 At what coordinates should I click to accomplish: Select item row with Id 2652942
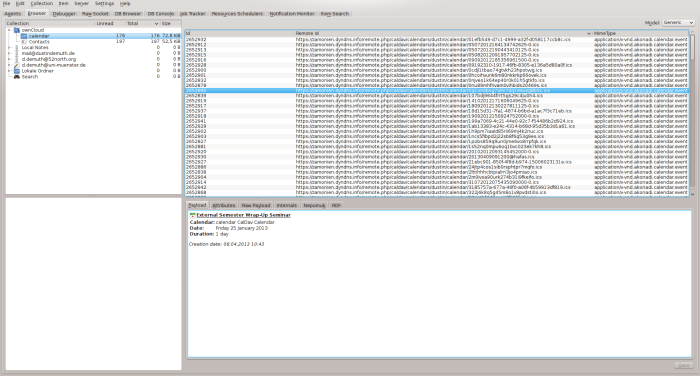click(437, 187)
